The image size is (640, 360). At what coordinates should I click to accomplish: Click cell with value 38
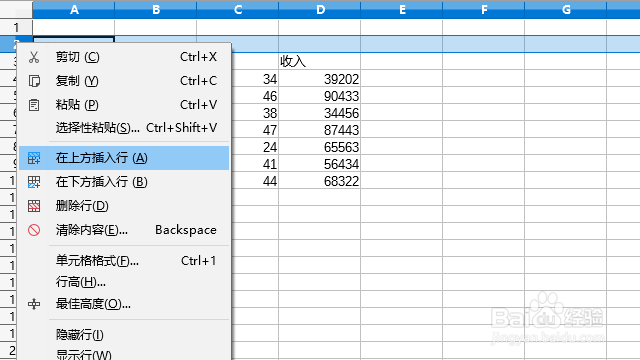(255, 113)
